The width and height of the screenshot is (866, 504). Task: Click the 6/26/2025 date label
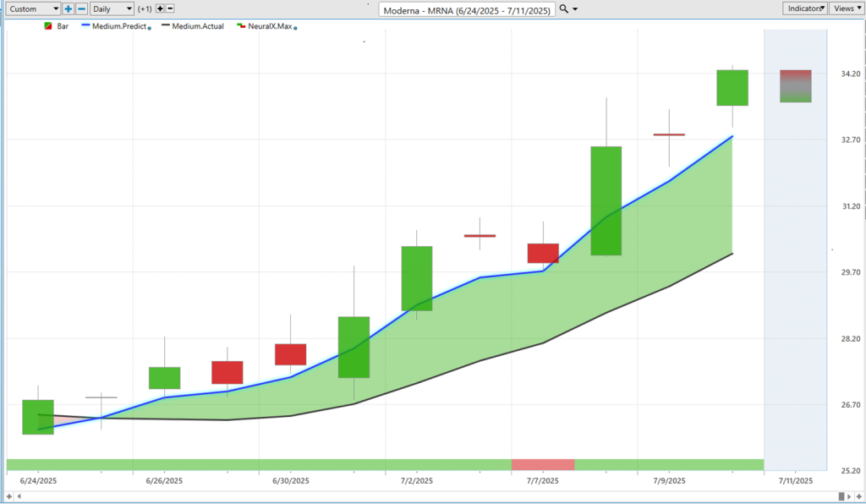[x=164, y=481]
